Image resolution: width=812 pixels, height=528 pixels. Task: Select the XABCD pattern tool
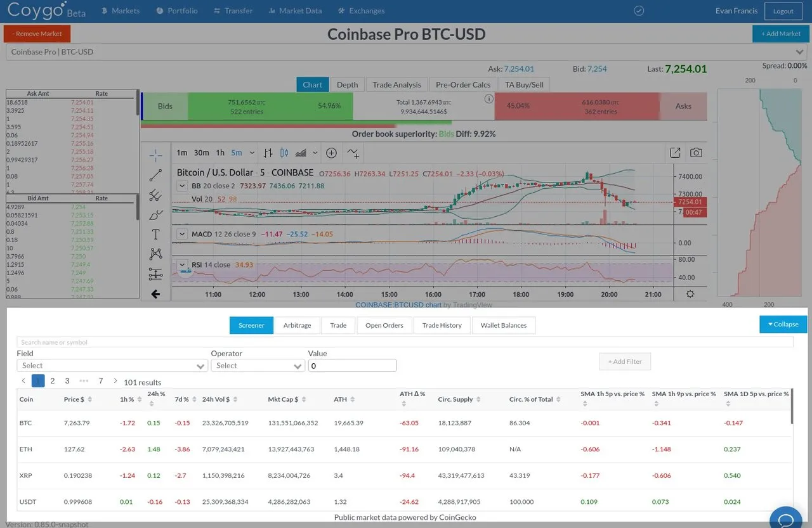click(155, 254)
